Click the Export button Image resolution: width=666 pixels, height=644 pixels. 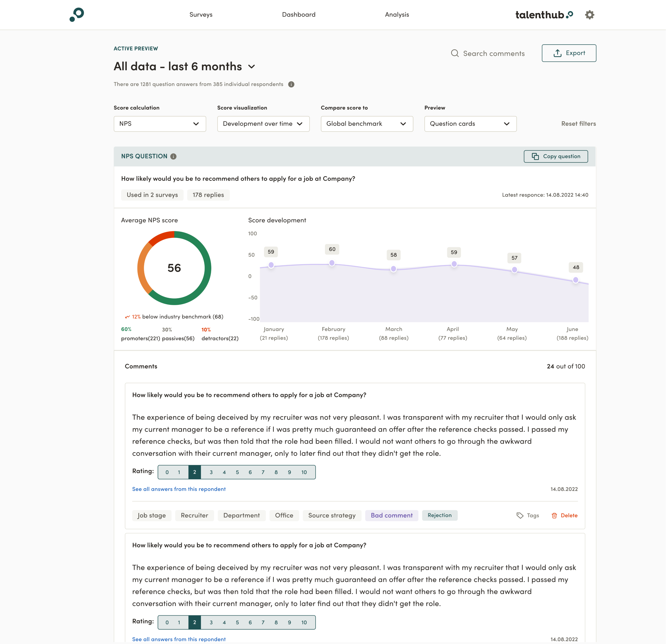pyautogui.click(x=569, y=53)
